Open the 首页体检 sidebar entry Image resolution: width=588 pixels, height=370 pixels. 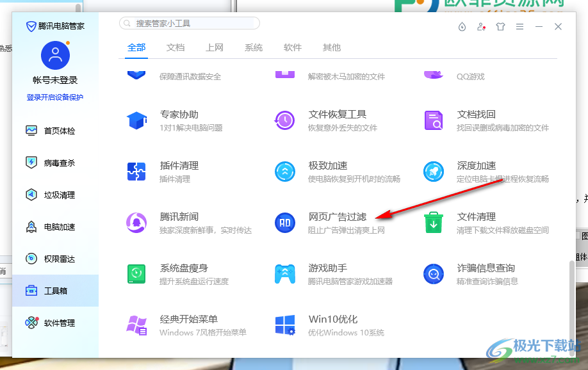coord(55,131)
